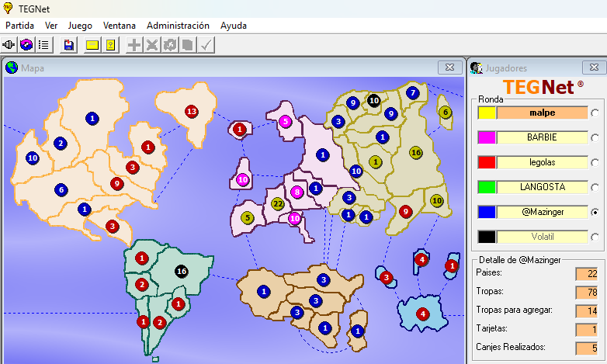
Task: Click the yellow question-mark card icon
Action: (111, 45)
